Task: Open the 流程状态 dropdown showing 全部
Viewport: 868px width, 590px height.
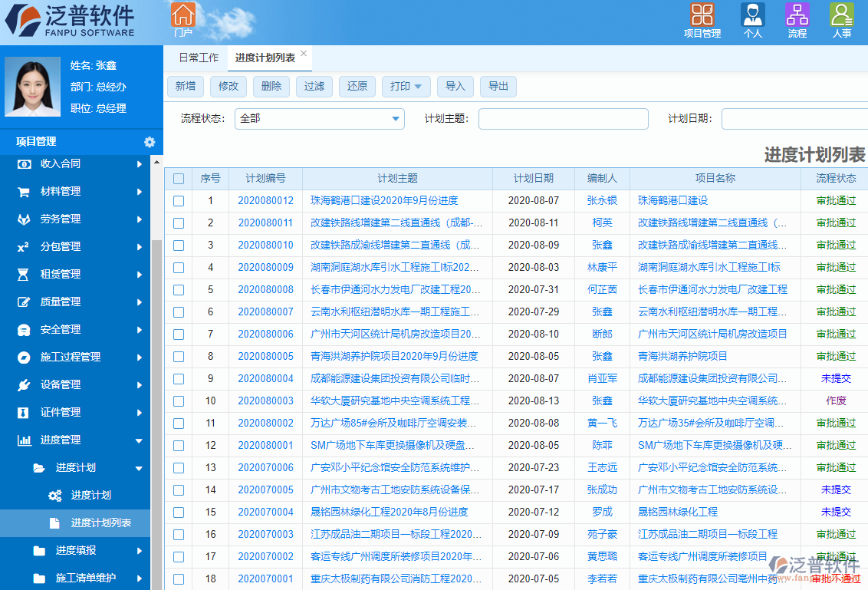Action: [x=318, y=119]
